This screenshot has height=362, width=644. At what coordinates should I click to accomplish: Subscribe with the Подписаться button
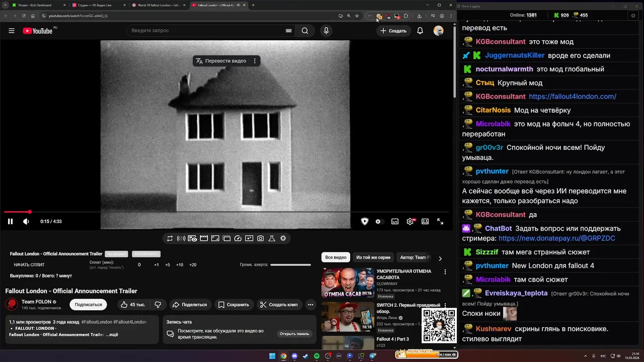[88, 305]
